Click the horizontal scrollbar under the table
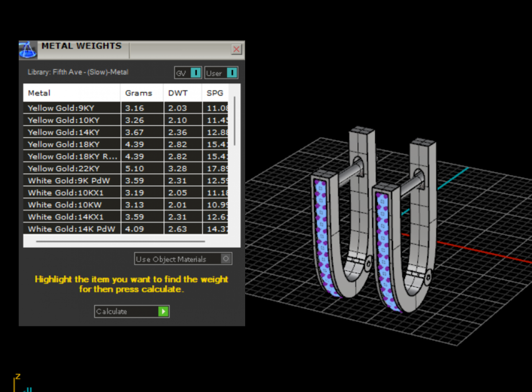The image size is (532, 392). (x=120, y=242)
